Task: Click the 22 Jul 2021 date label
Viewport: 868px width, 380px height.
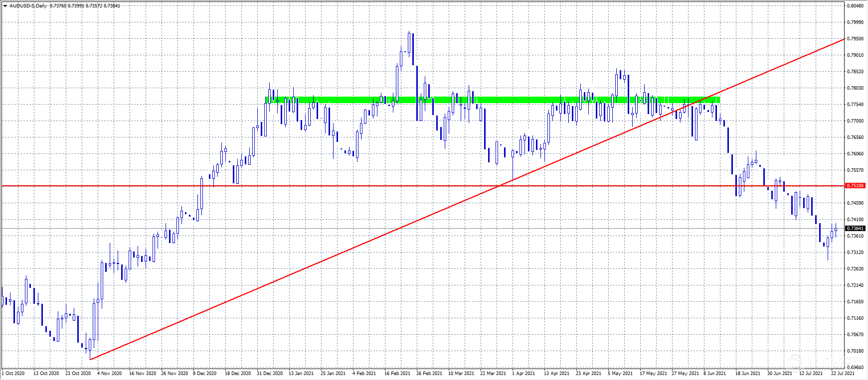Action: [x=842, y=373]
